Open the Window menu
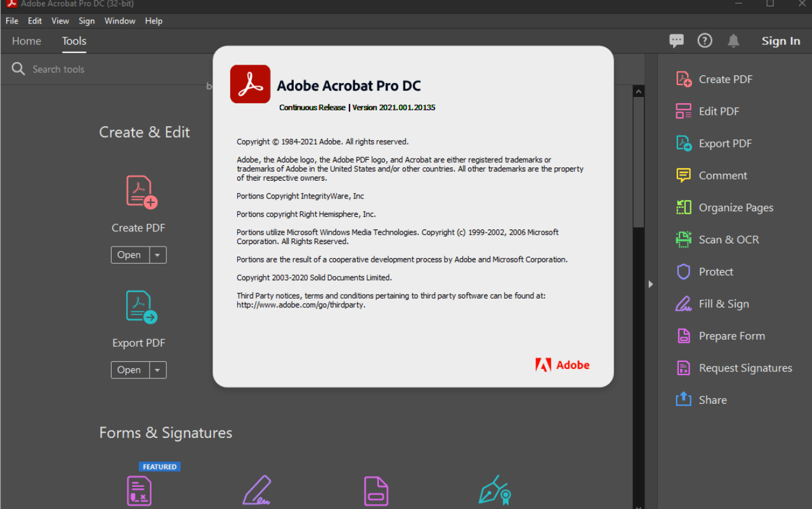Viewport: 812px width, 509px height. [120, 21]
